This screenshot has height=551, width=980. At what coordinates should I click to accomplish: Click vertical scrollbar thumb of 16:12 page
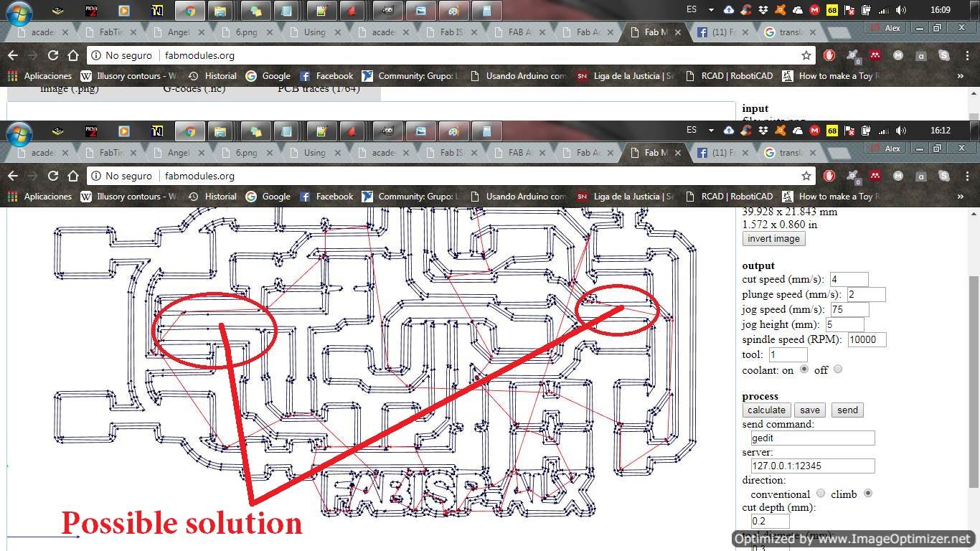973,382
